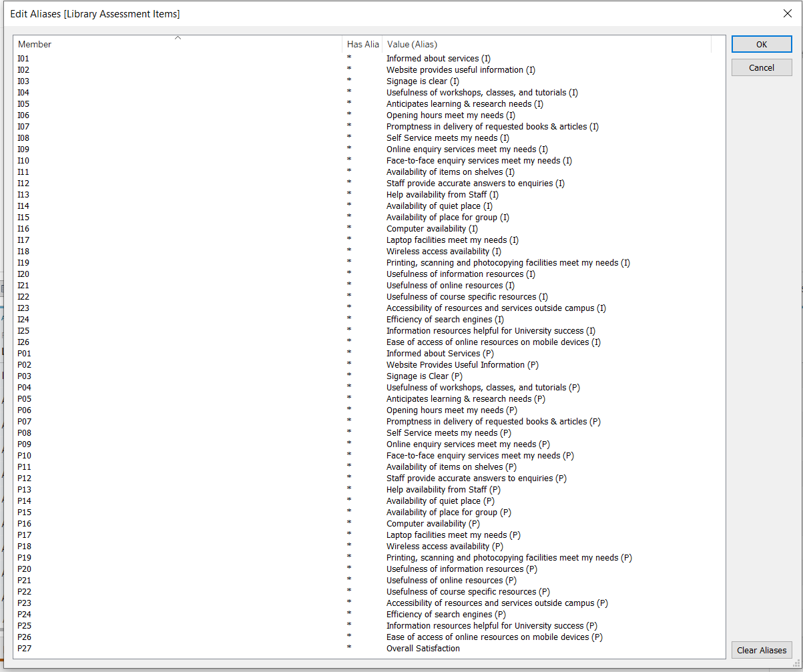Edit alias 'Staff provide accurate answers to enquiries (P)'
The image size is (803, 672).
click(x=477, y=478)
